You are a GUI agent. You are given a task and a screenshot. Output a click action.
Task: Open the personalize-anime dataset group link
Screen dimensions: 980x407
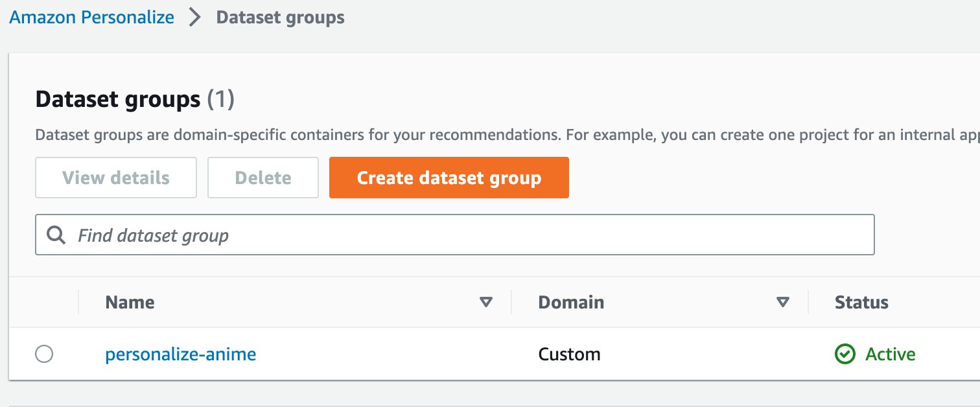click(x=181, y=354)
